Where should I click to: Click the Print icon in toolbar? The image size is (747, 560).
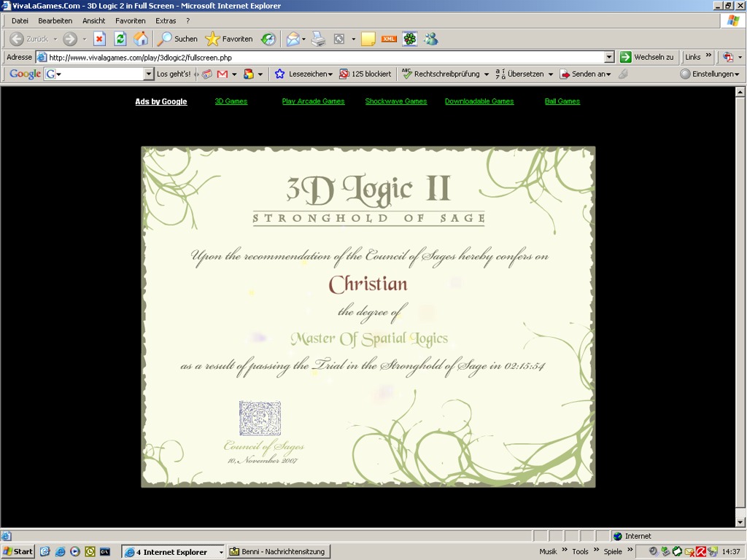click(x=318, y=39)
